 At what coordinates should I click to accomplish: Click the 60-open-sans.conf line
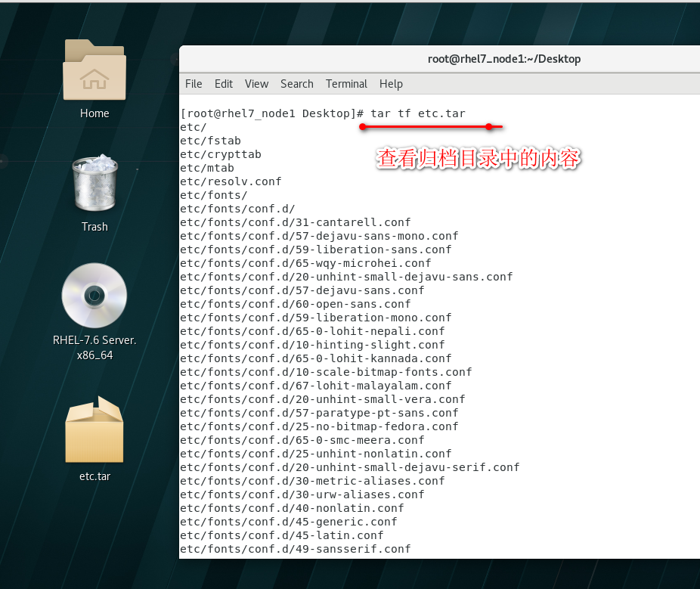click(x=295, y=304)
